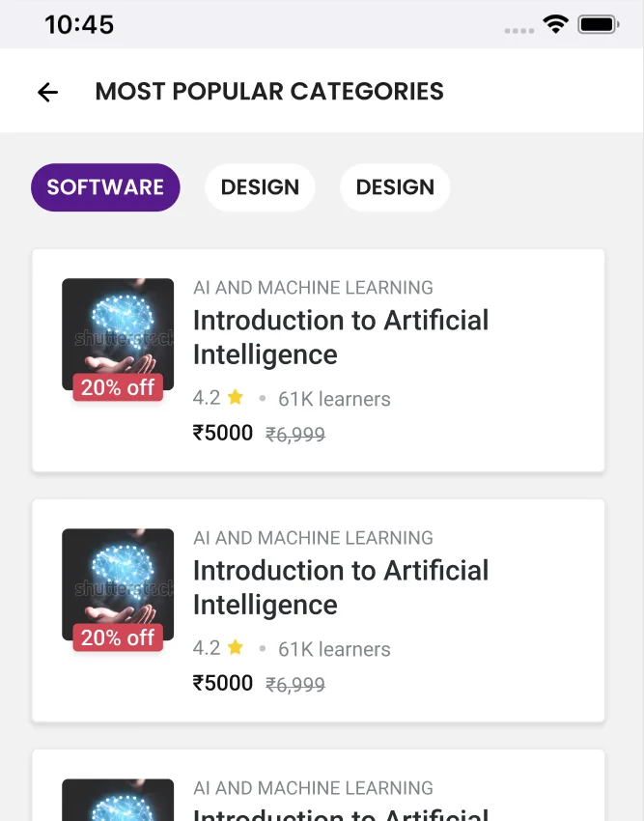Click the Wi-Fi status icon
The height and width of the screenshot is (821, 644).
coord(555,24)
